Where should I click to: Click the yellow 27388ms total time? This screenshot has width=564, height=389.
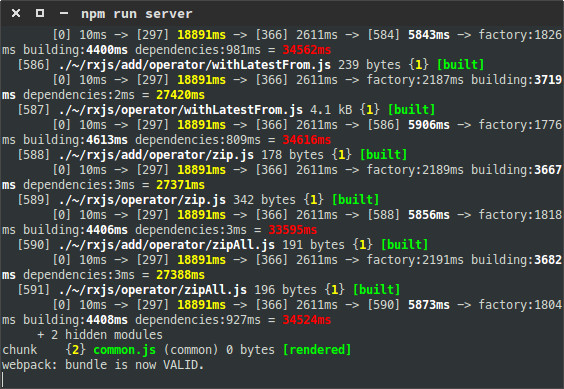(180, 275)
